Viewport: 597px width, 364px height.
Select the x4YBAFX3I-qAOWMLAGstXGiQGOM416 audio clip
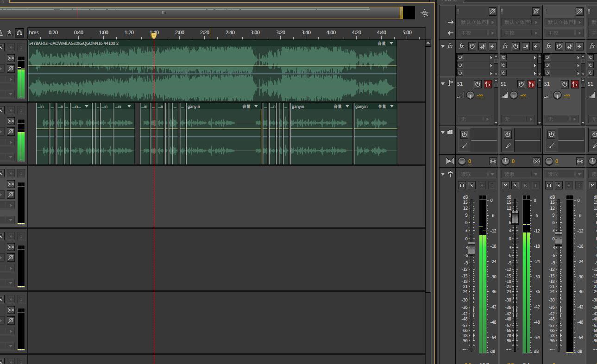(212, 70)
